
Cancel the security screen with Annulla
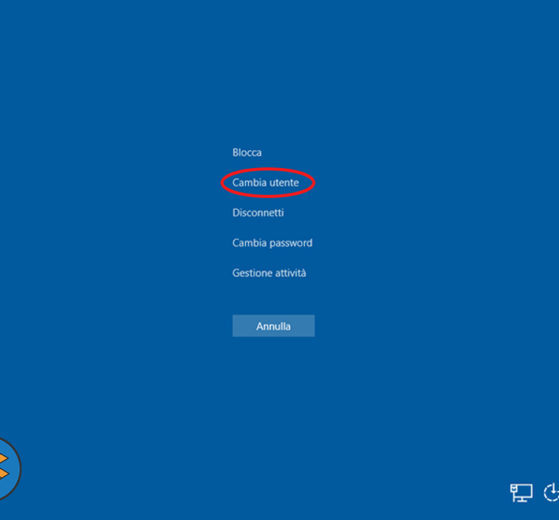[273, 326]
